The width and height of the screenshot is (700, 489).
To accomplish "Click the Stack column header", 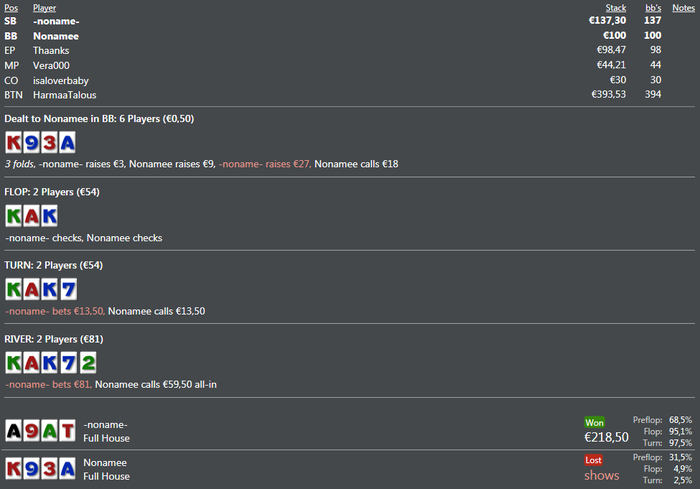I will click(x=616, y=7).
